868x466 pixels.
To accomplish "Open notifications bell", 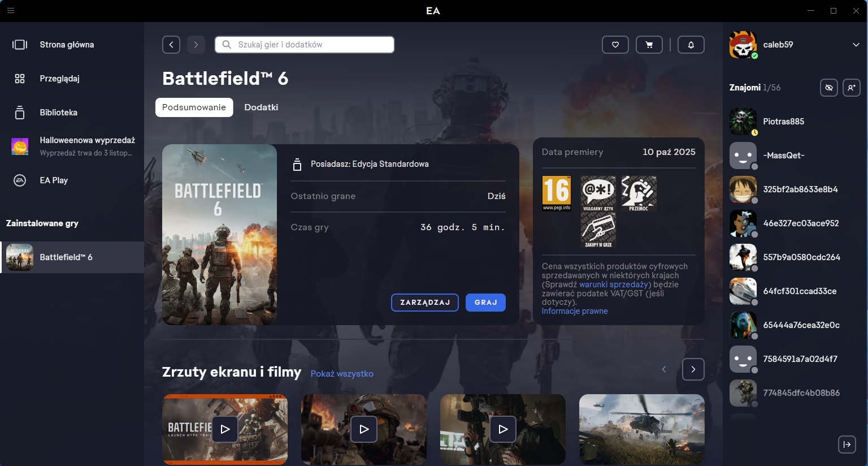I will tap(691, 45).
